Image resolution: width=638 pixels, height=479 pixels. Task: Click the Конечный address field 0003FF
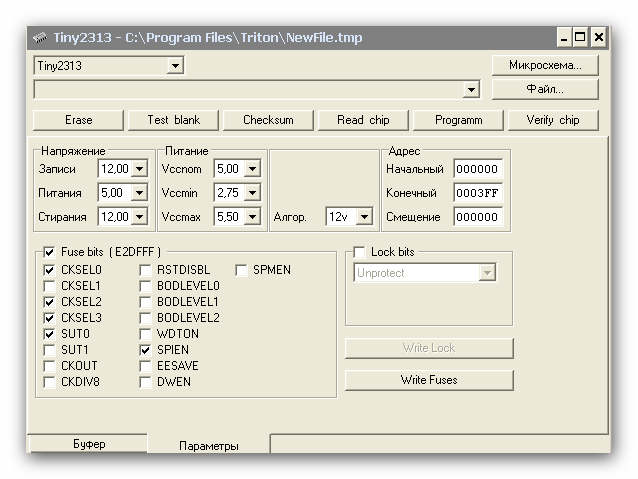(x=477, y=193)
